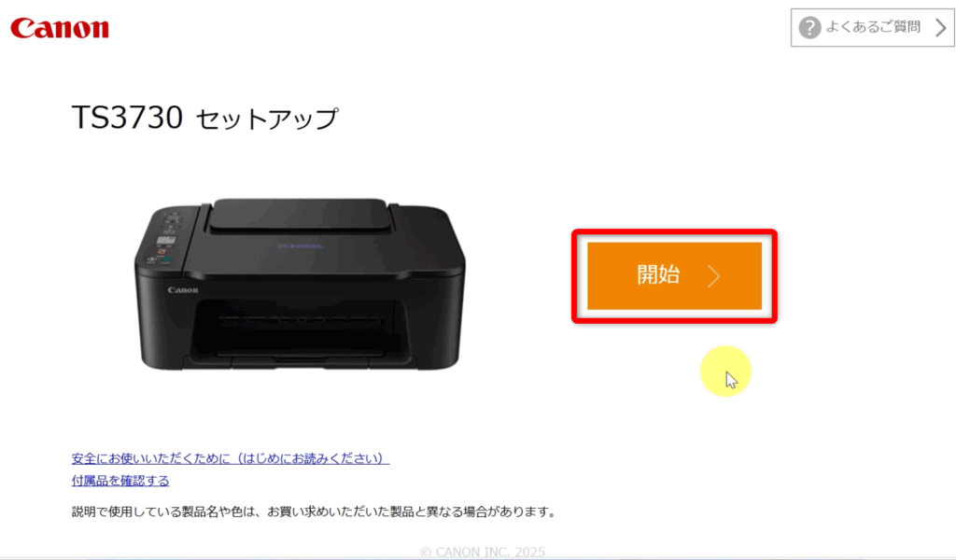Click the arrow chevron inside 開始 button
Screen dimensions: 956x560
point(714,276)
